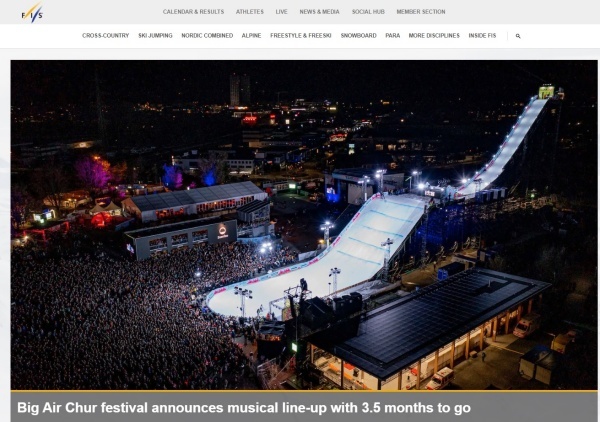Open Calendar & Results menu
The image size is (600, 422).
pyautogui.click(x=193, y=12)
